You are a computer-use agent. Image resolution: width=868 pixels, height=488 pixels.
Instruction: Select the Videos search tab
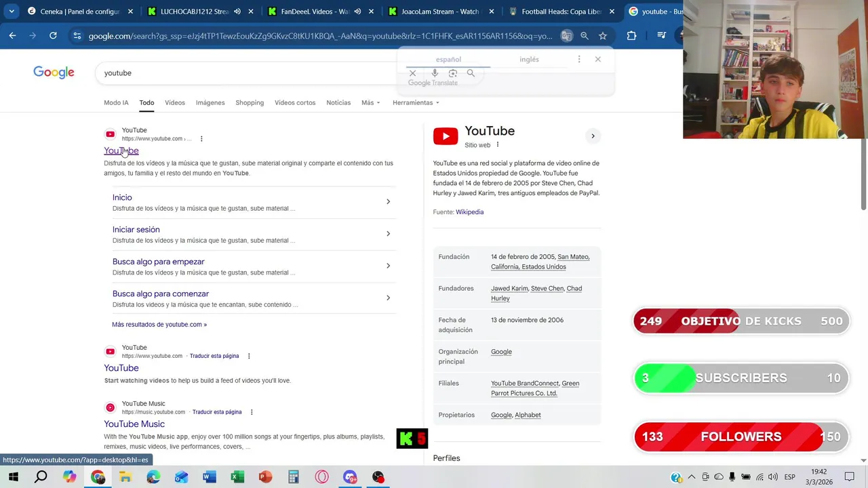[x=175, y=102]
